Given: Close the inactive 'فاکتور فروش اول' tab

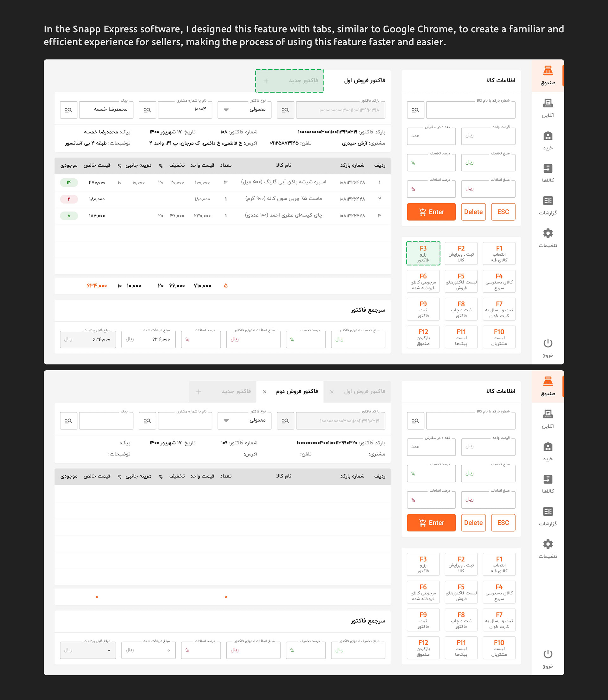Looking at the screenshot, I should click(x=332, y=392).
